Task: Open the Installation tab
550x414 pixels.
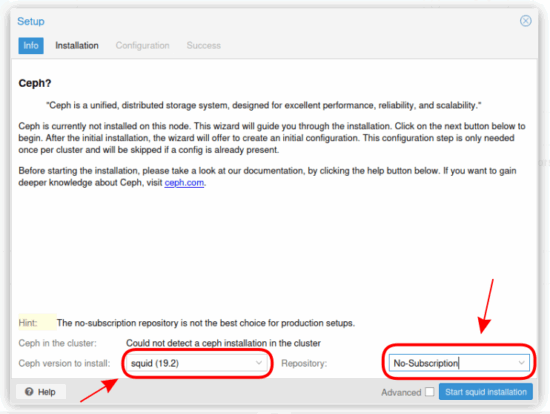Action: pyautogui.click(x=77, y=46)
